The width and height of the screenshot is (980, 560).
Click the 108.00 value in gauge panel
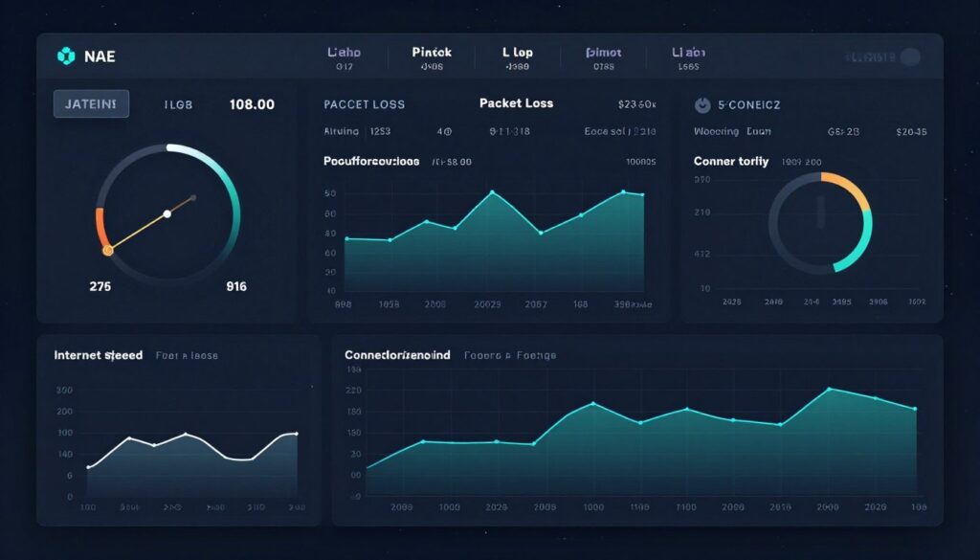(252, 104)
